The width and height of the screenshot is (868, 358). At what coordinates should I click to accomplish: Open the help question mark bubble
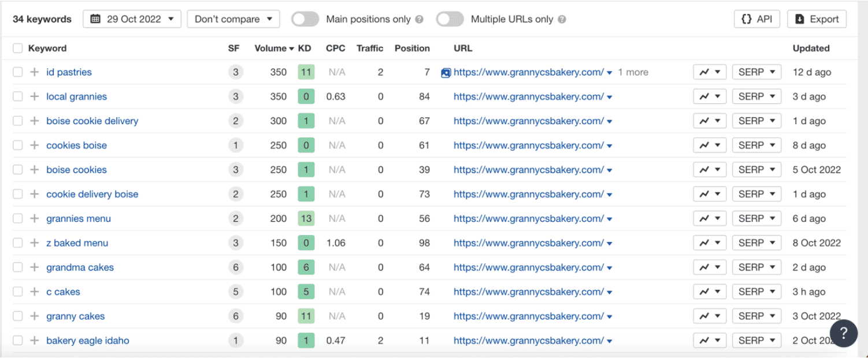point(843,333)
